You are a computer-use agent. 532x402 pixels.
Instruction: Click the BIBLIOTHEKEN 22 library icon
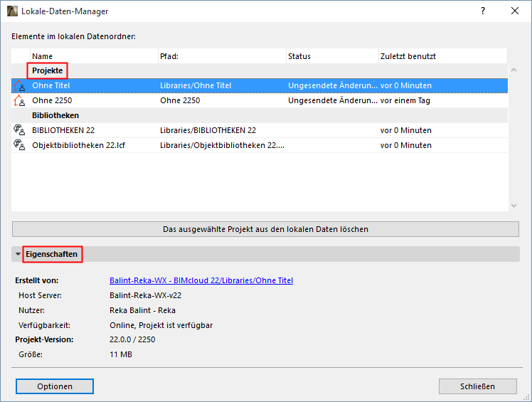click(x=19, y=130)
